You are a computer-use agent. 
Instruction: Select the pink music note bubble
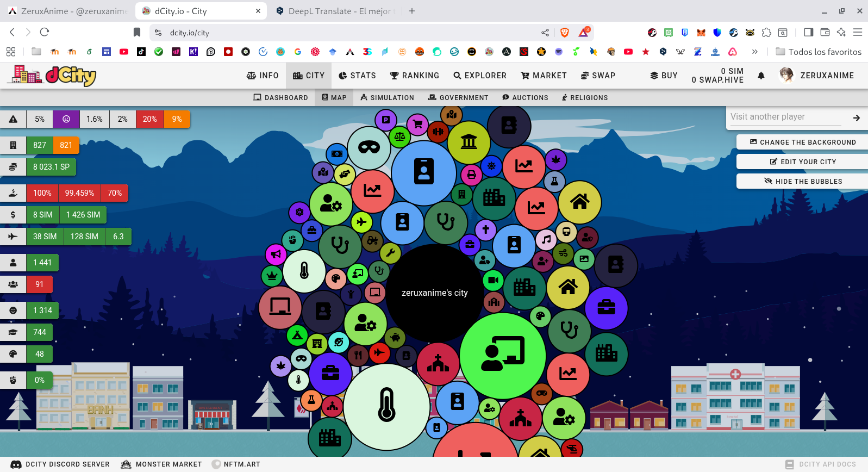[x=546, y=239]
